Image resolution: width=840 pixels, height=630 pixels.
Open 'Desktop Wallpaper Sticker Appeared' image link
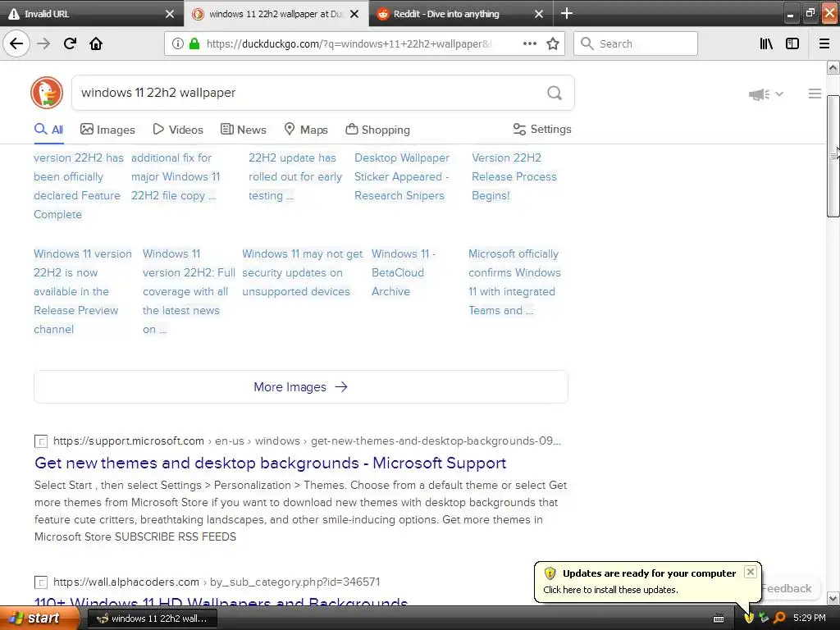click(x=402, y=177)
